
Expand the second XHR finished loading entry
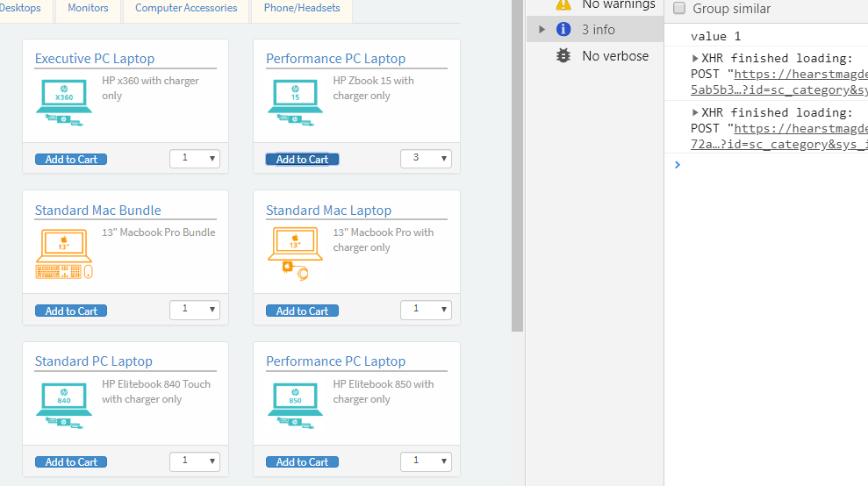[x=695, y=112]
